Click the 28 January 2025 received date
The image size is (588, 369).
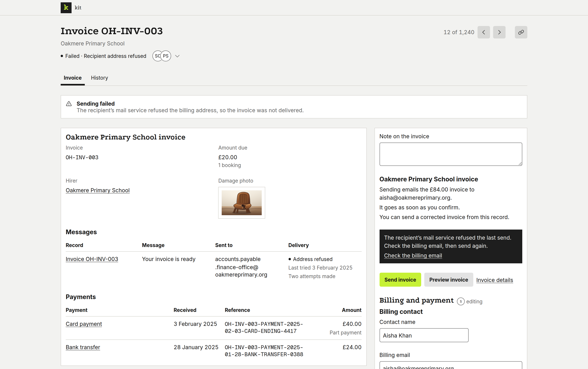point(196,347)
